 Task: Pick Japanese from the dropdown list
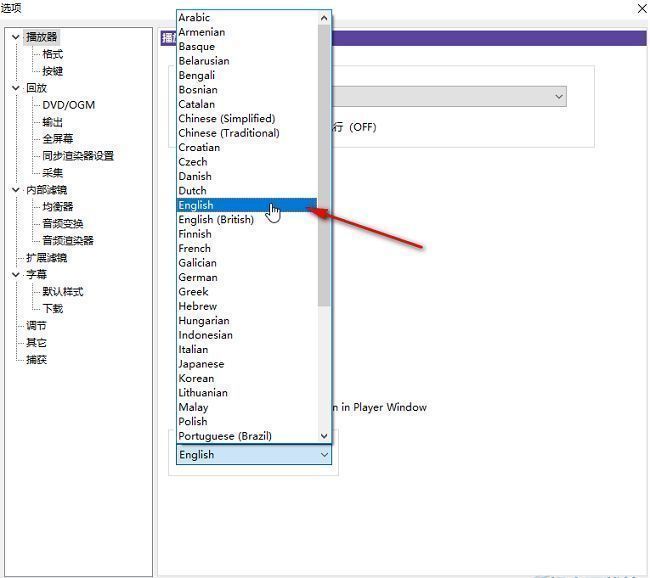click(201, 364)
